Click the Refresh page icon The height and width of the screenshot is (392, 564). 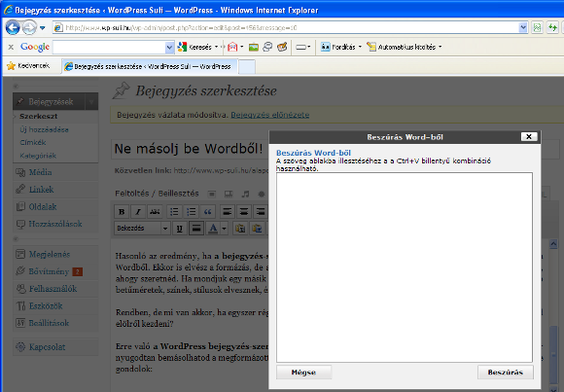tap(552, 27)
